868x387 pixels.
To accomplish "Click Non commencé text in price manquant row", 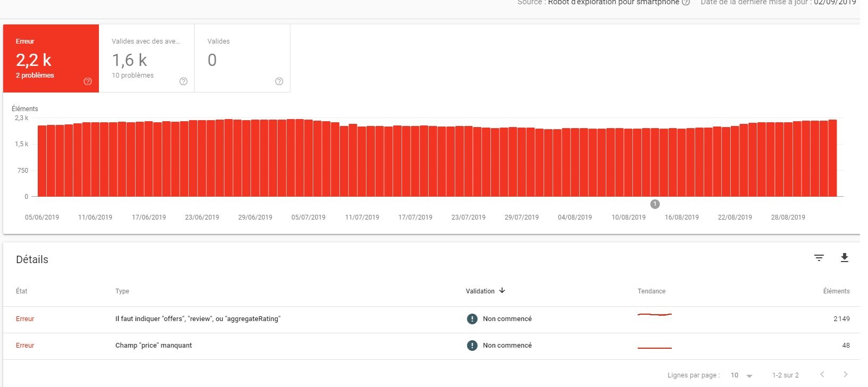I will (507, 346).
